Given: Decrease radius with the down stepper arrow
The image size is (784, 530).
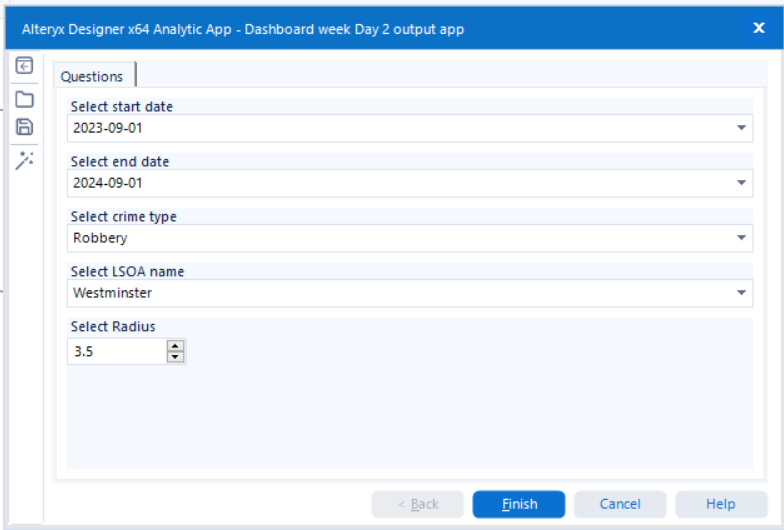Looking at the screenshot, I should [x=175, y=356].
